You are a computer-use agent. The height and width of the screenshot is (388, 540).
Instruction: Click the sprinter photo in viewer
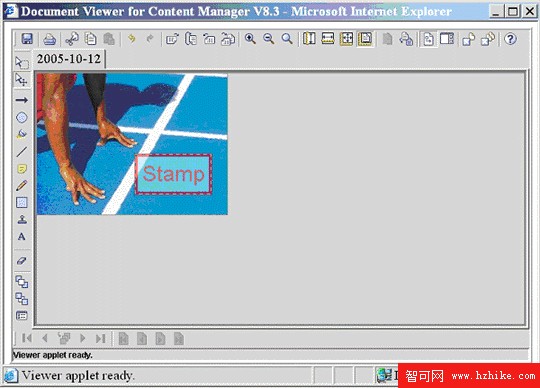[x=132, y=144]
